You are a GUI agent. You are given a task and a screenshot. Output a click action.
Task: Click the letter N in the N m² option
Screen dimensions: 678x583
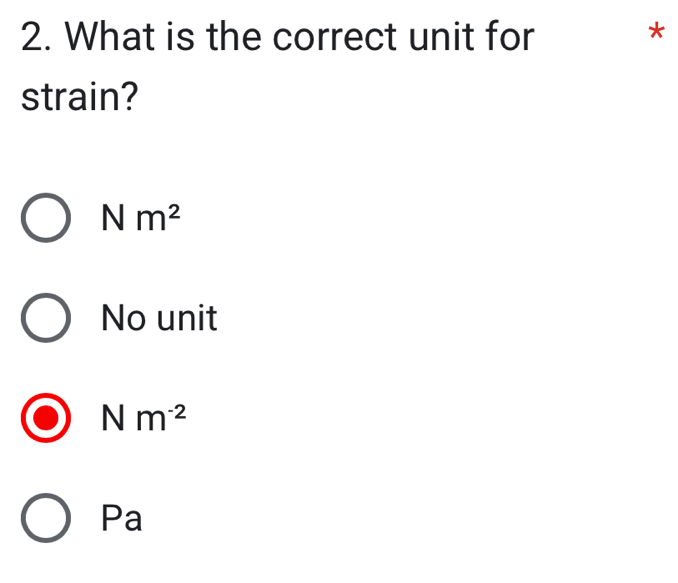point(112,219)
